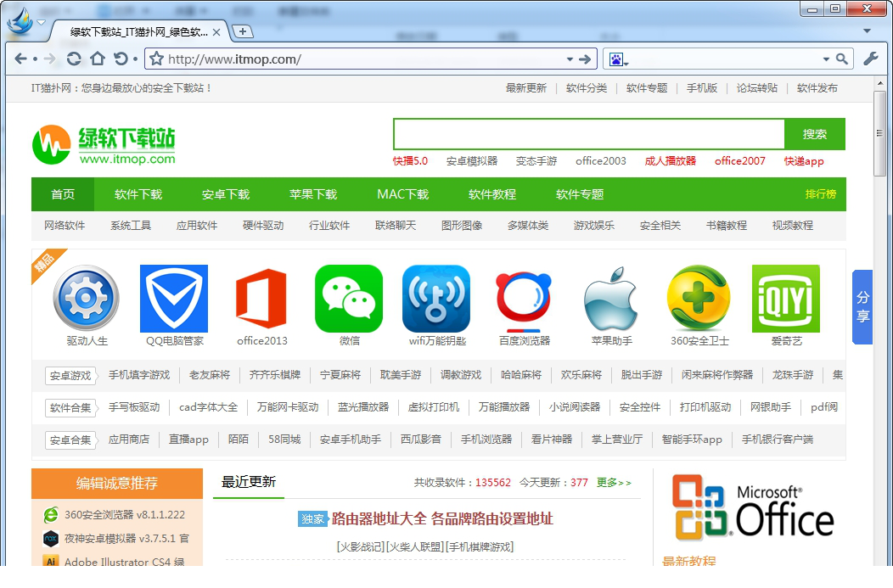
Task: Click the green 搜索 button
Action: click(815, 134)
